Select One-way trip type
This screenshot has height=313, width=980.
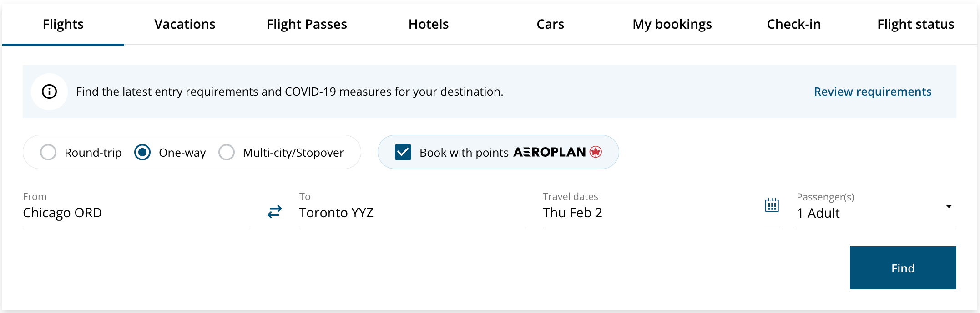click(x=142, y=153)
